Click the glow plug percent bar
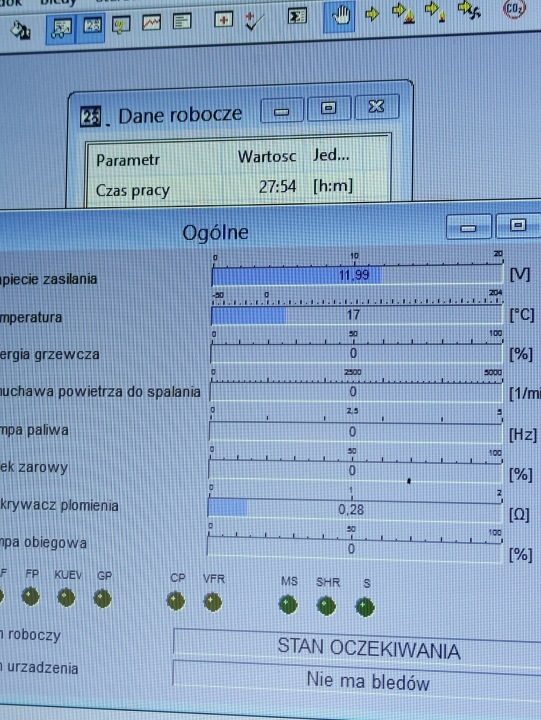The image size is (541, 720). click(x=355, y=471)
